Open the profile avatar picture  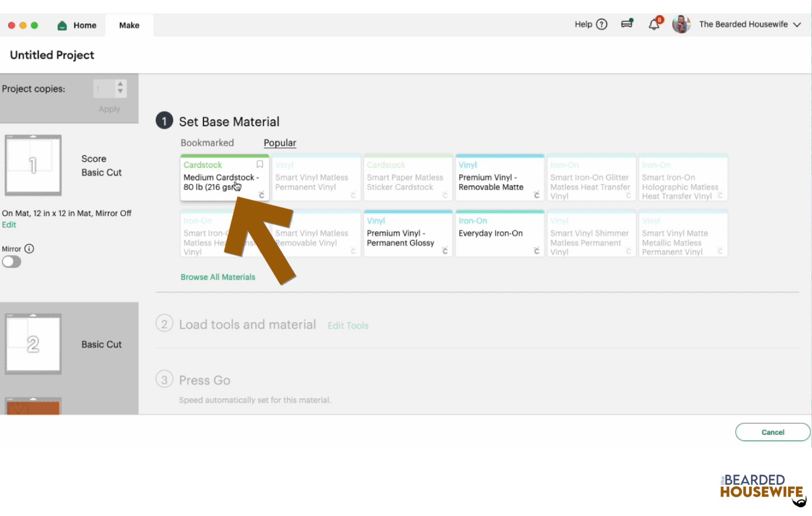682,24
